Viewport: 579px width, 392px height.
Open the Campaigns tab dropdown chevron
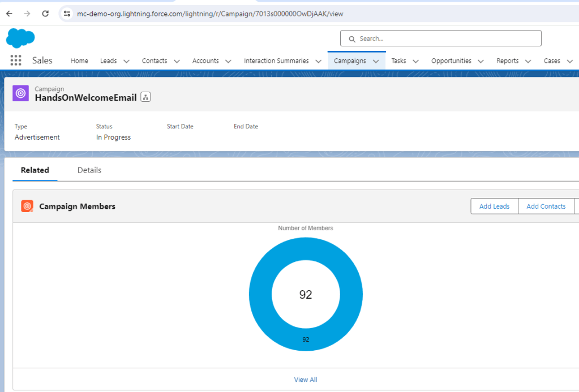(x=376, y=61)
